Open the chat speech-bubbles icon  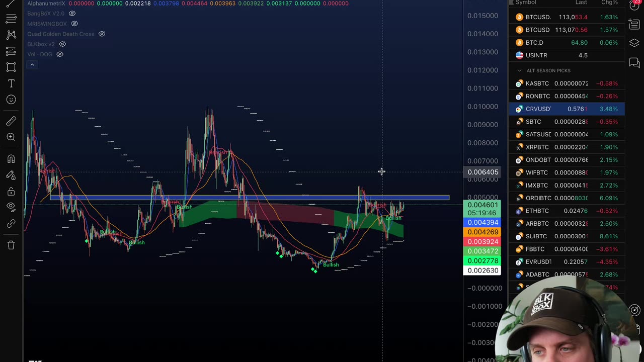point(634,63)
